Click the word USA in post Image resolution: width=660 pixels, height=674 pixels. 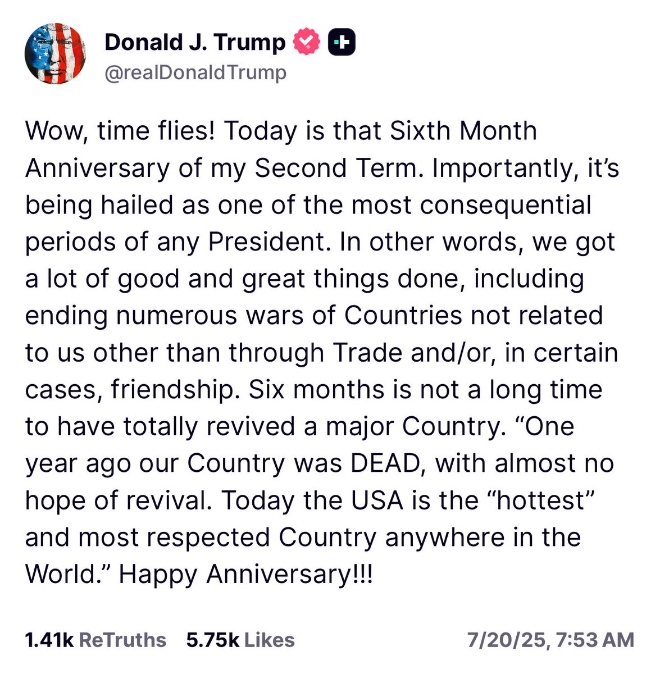[x=377, y=500]
